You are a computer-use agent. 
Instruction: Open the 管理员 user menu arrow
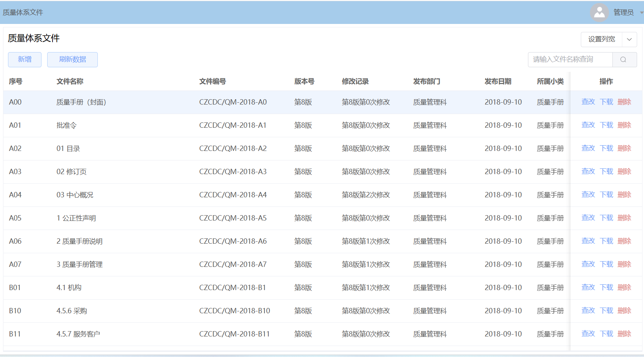point(641,13)
